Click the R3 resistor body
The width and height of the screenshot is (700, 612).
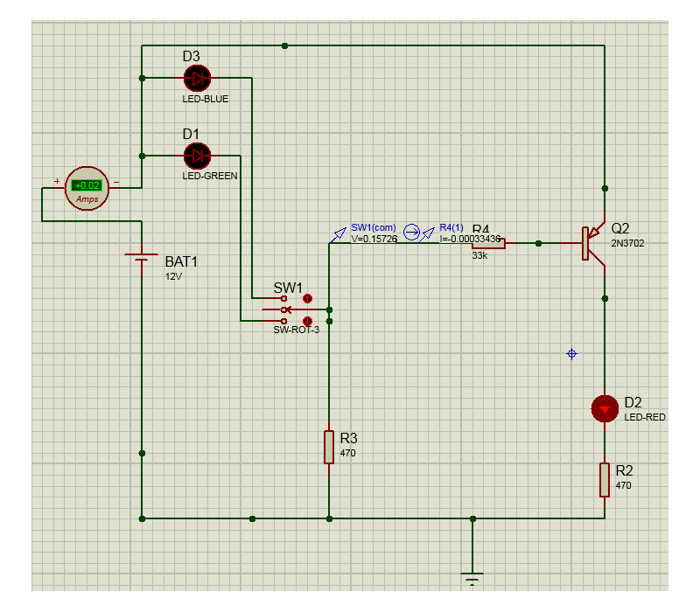(329, 446)
